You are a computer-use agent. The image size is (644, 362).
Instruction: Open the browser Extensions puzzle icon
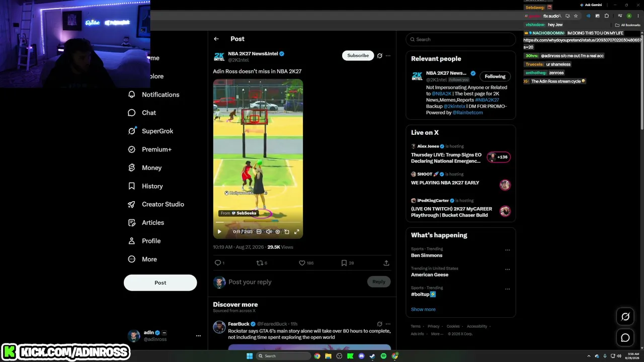tap(607, 16)
